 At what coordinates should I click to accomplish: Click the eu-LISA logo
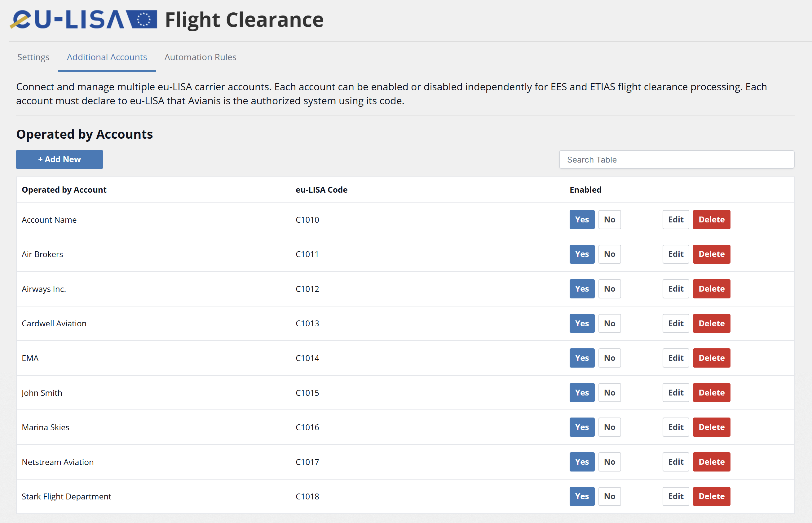[83, 19]
